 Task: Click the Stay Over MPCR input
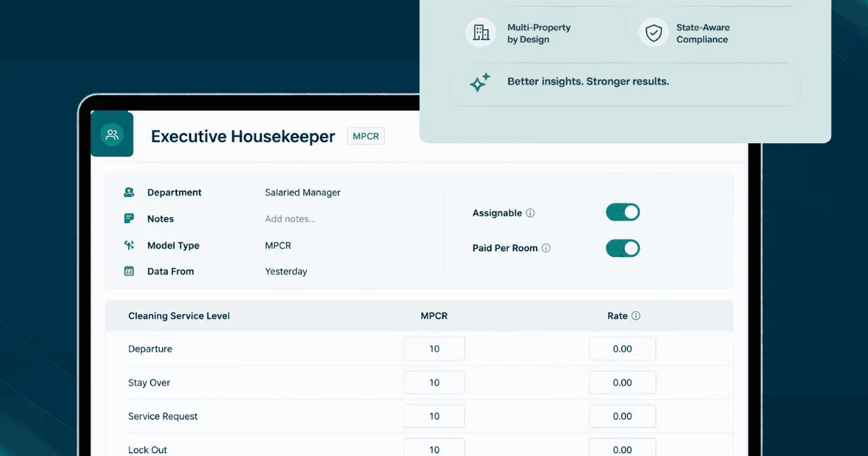434,383
